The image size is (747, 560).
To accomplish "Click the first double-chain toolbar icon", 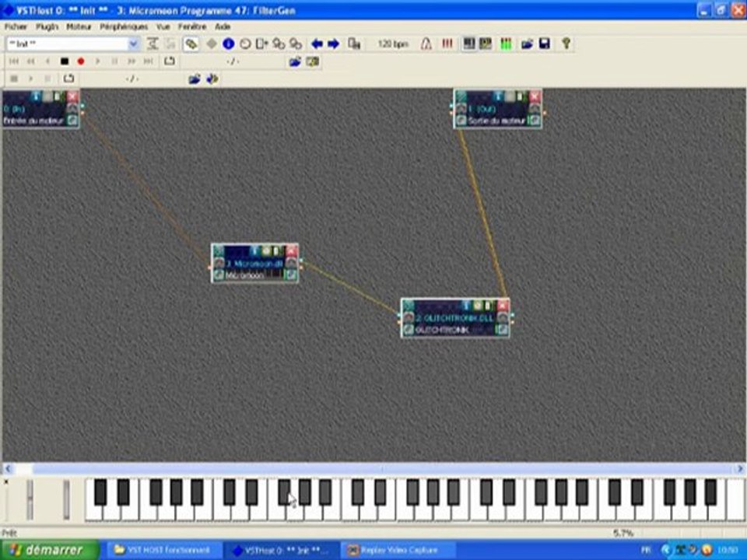I will 279,44.
